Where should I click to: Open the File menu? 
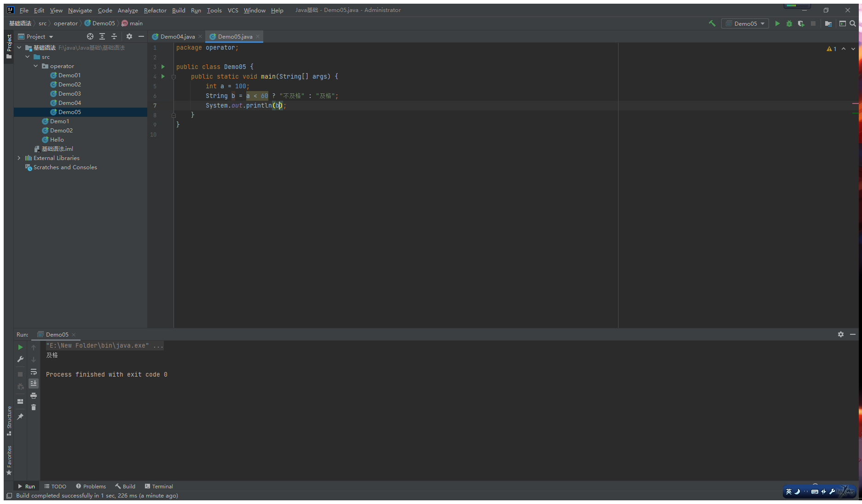tap(24, 10)
